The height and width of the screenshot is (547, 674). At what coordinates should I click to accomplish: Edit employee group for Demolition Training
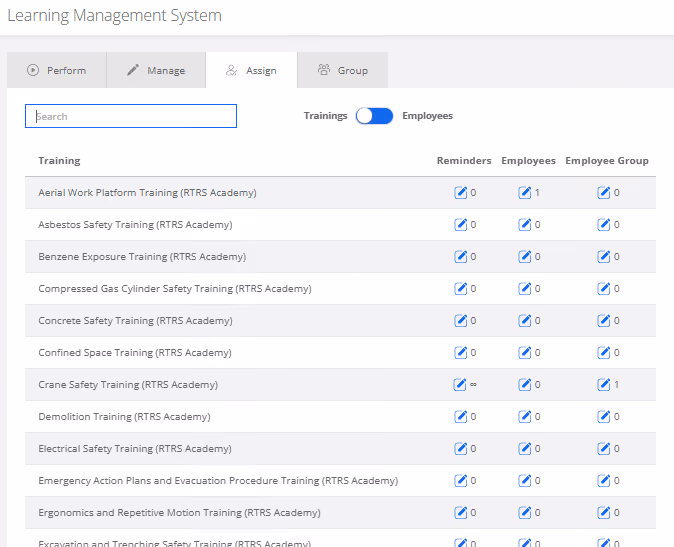(x=604, y=416)
